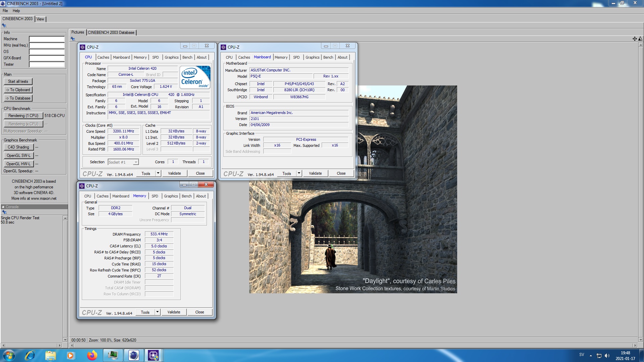The width and height of the screenshot is (644, 362).
Task: Click the Machine input field
Action: coord(47,39)
